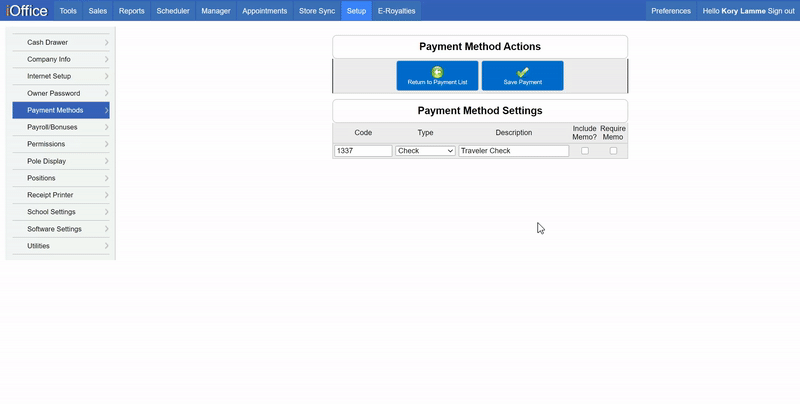Image resolution: width=800 pixels, height=404 pixels.
Task: Open the Sales menu
Action: point(97,11)
